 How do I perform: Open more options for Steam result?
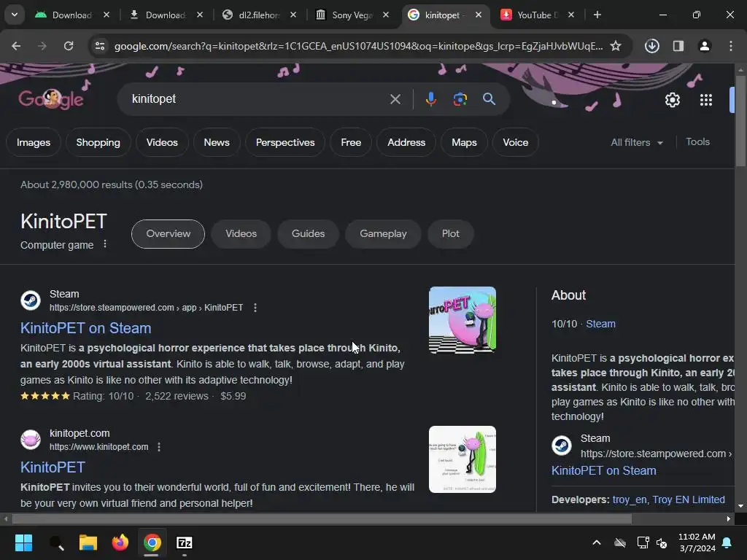255,308
